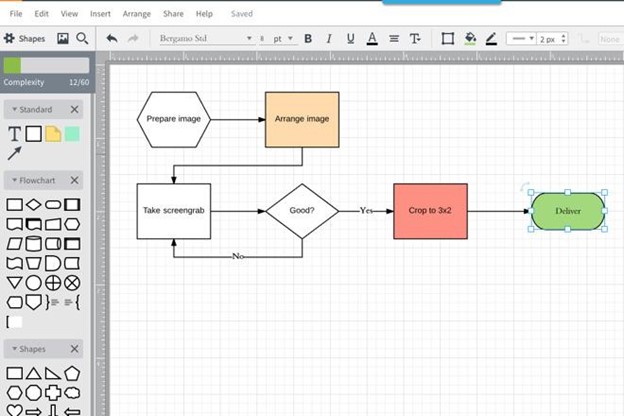Open the Arrange menu
This screenshot has height=416, width=624.
coord(136,14)
